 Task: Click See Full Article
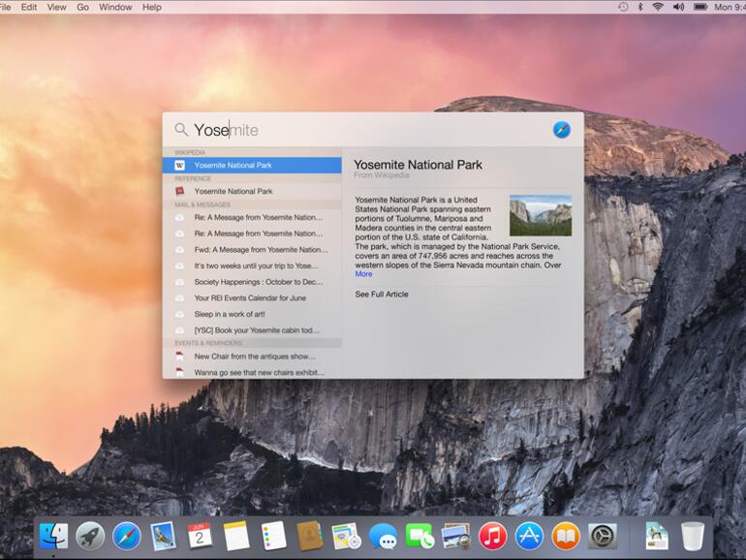pos(382,294)
